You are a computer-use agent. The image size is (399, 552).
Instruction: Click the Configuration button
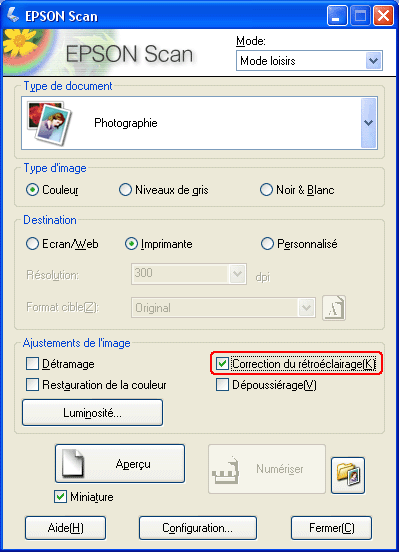(x=198, y=528)
